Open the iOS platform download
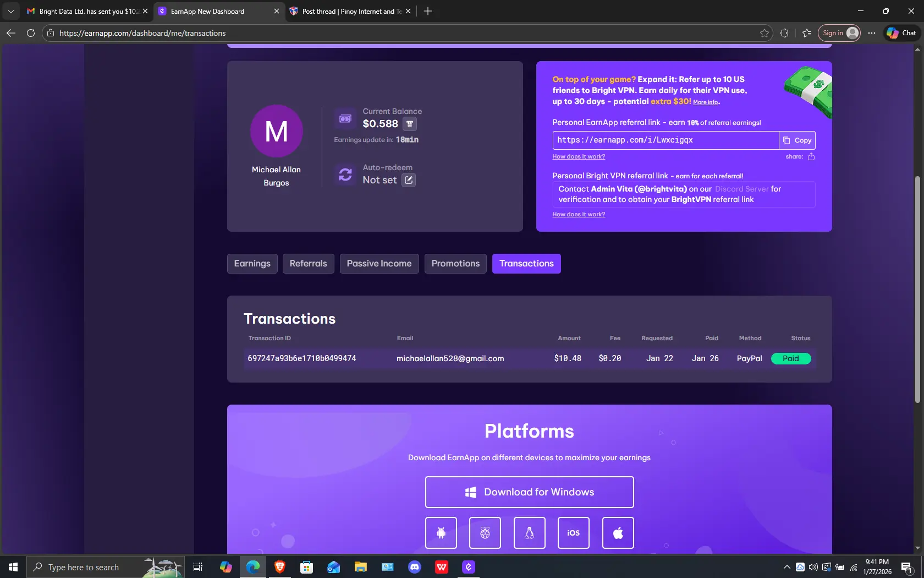Viewport: 924px width, 578px height. tap(574, 533)
